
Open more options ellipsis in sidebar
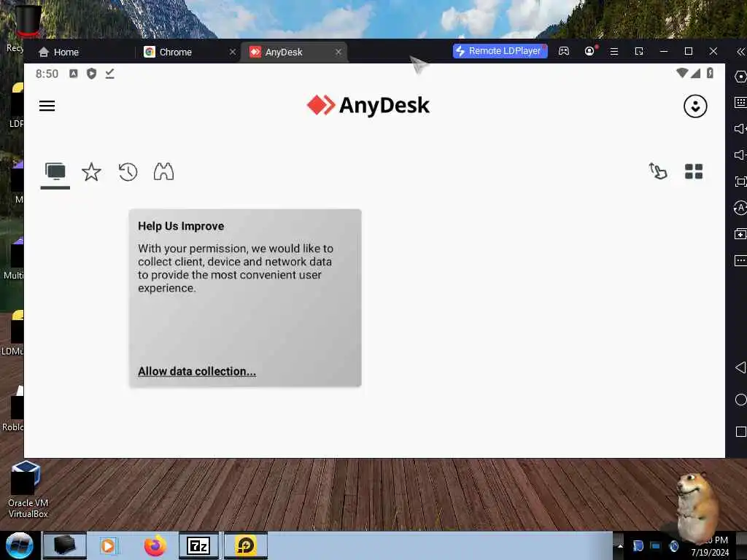(x=740, y=260)
